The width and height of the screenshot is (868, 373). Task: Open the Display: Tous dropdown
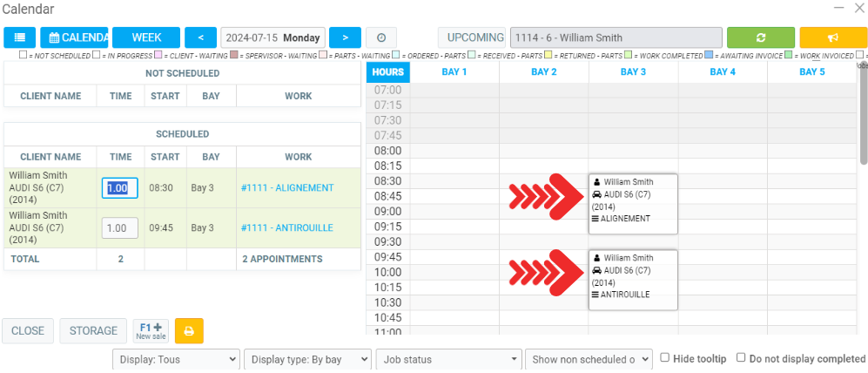tap(176, 359)
